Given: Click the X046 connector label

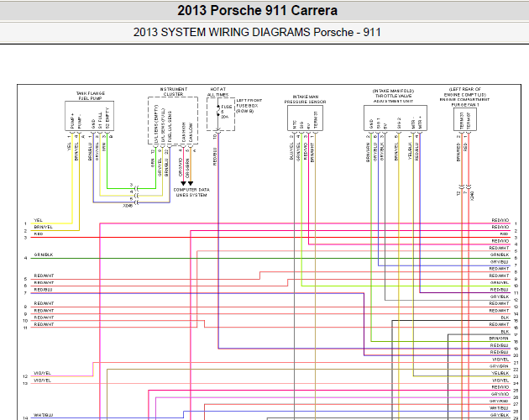Looking at the screenshot, I should (x=128, y=206).
